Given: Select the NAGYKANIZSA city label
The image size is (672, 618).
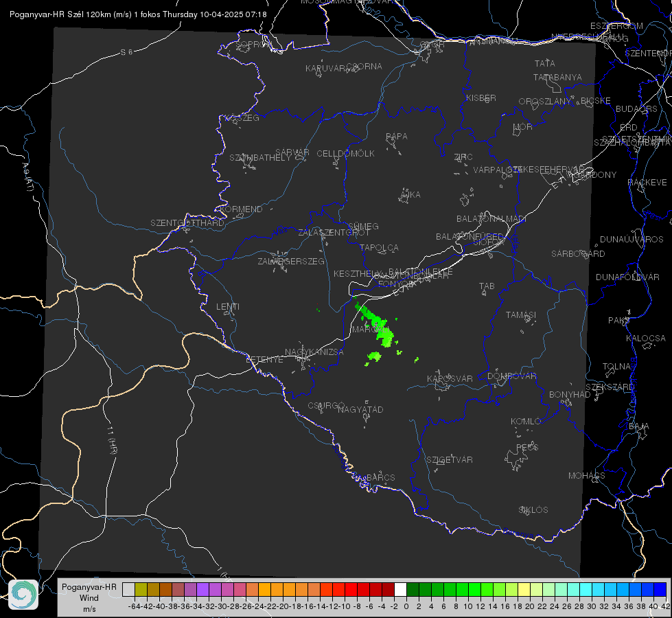Looking at the screenshot, I should tap(314, 352).
